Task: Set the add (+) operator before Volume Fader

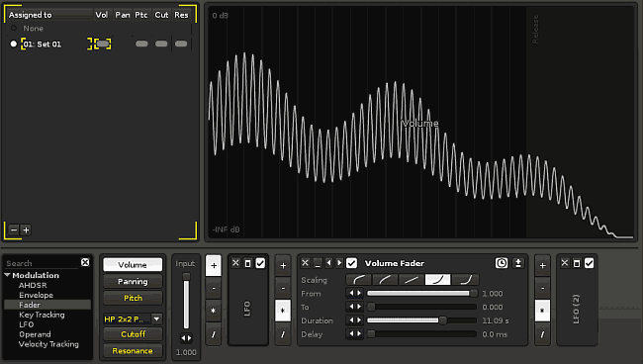Action: point(283,266)
